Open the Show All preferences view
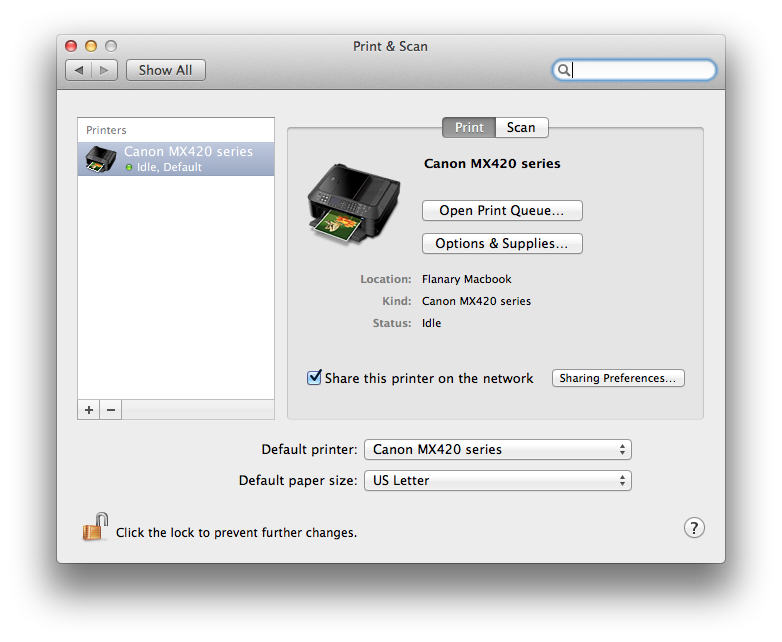This screenshot has height=642, width=782. [166, 70]
